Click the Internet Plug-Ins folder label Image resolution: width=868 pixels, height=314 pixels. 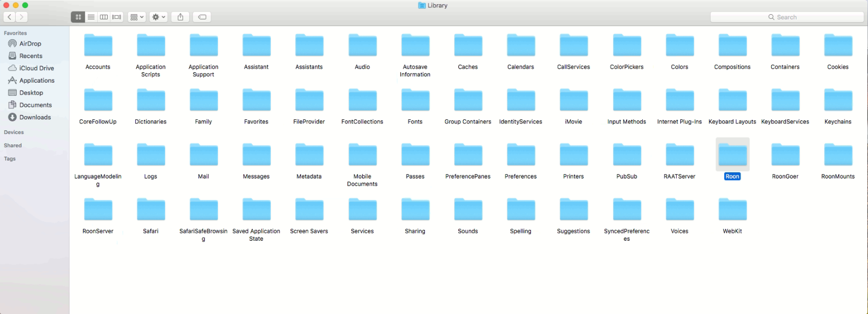(680, 121)
